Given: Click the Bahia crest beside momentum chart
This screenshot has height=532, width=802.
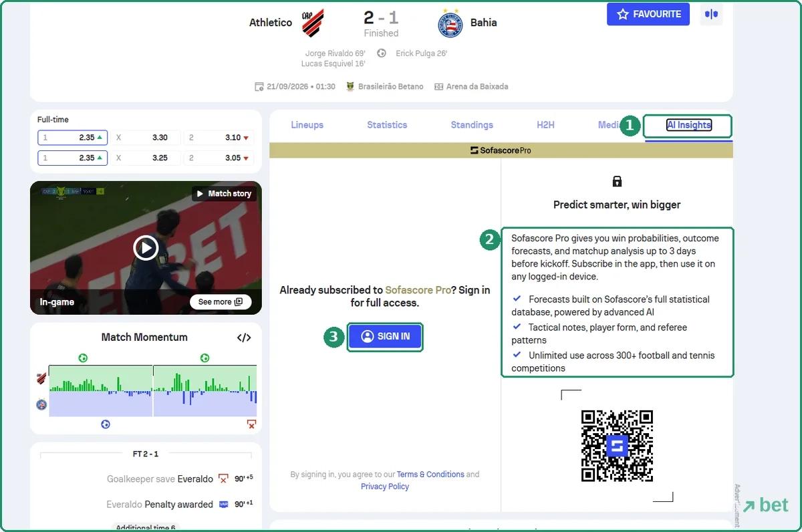Looking at the screenshot, I should click(x=41, y=404).
